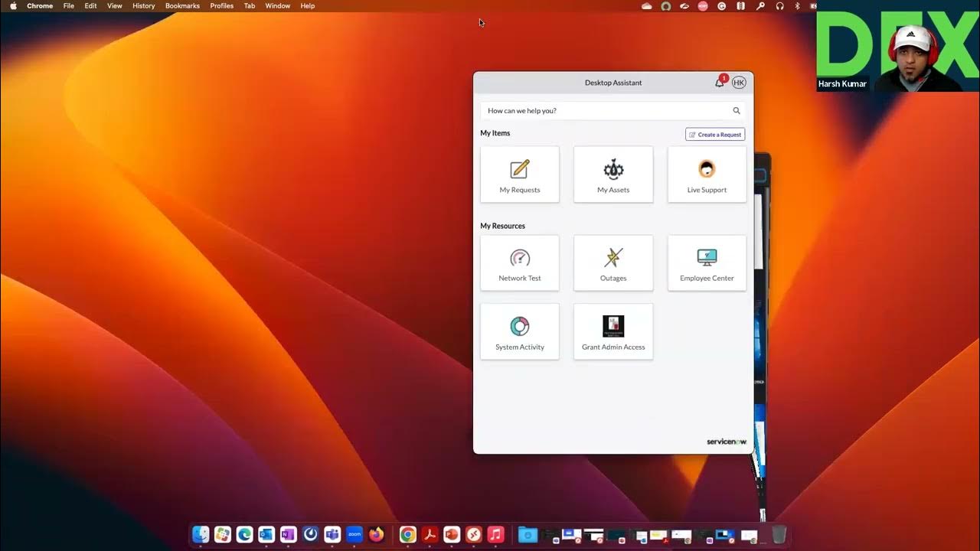Open the HK user avatar menu
Image resolution: width=980 pixels, height=551 pixels.
point(739,83)
